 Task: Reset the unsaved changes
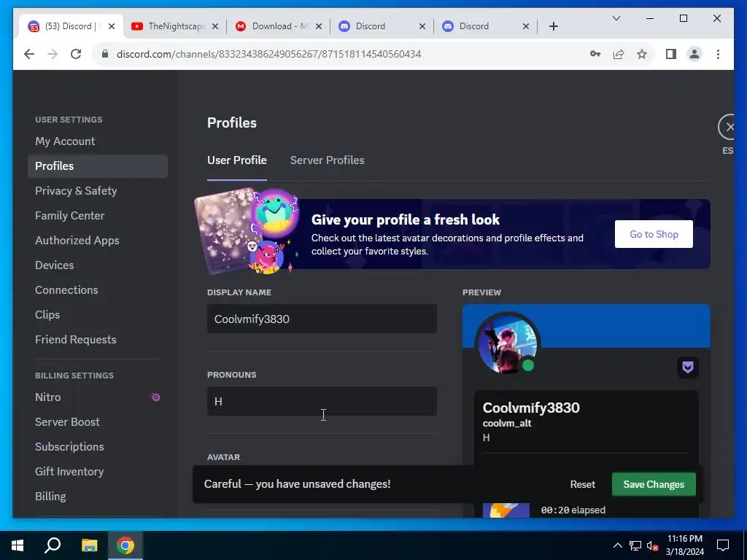tap(582, 484)
